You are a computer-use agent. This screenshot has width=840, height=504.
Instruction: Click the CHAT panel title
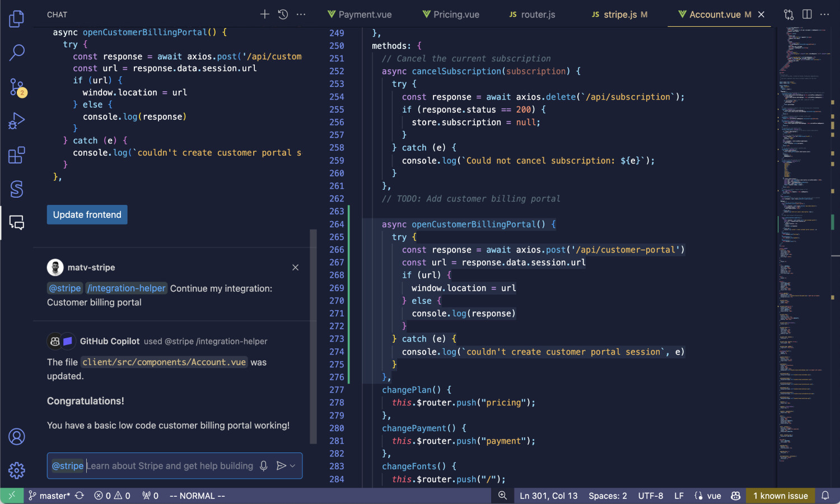tap(57, 15)
